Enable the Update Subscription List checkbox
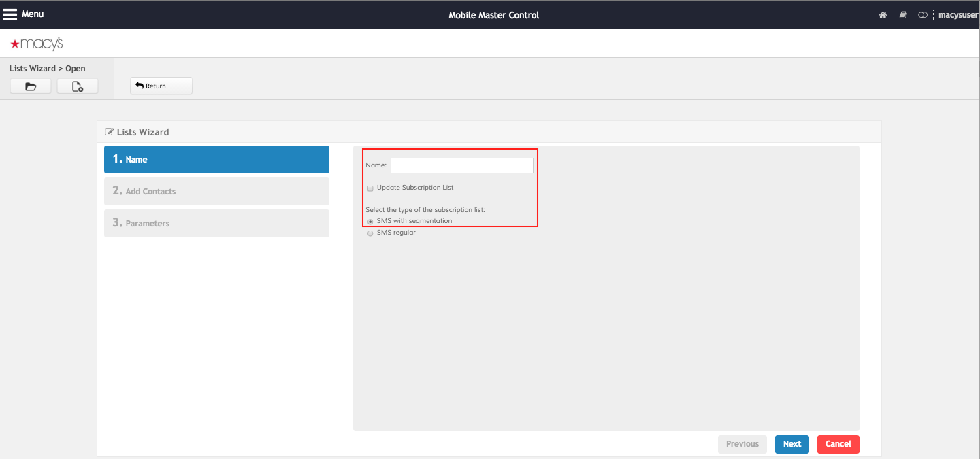The width and height of the screenshot is (980, 459). 370,188
